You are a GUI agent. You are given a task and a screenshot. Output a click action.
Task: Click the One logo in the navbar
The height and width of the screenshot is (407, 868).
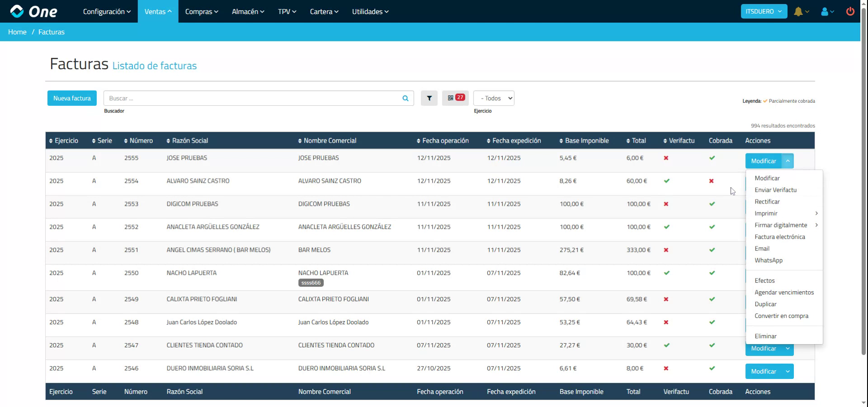32,11
